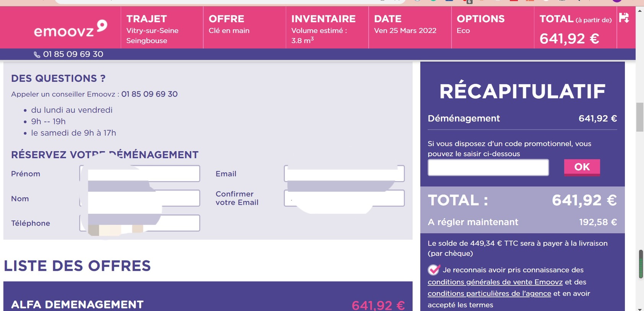This screenshot has width=644, height=311.
Task: Save the quote with the floppy disk icon
Action: click(624, 18)
